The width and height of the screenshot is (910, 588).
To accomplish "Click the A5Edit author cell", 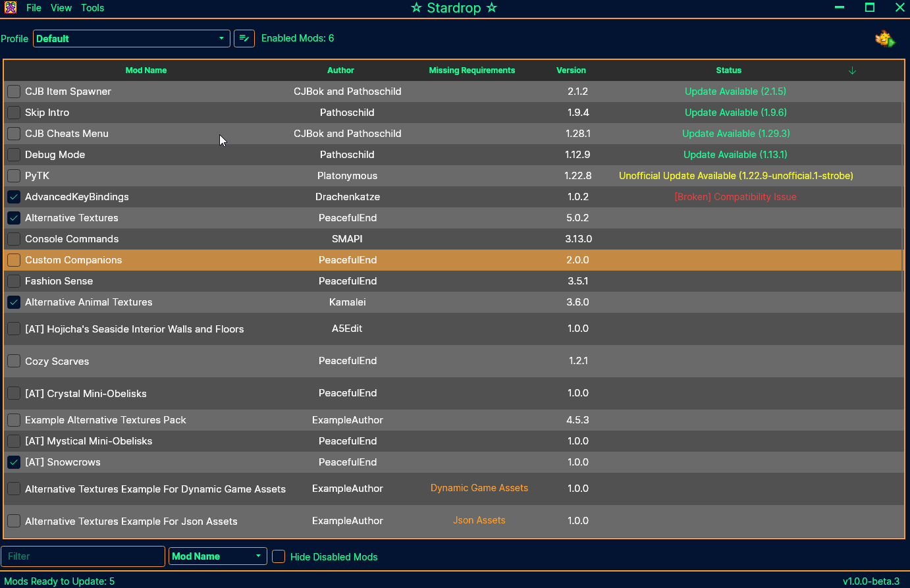I will (x=347, y=329).
